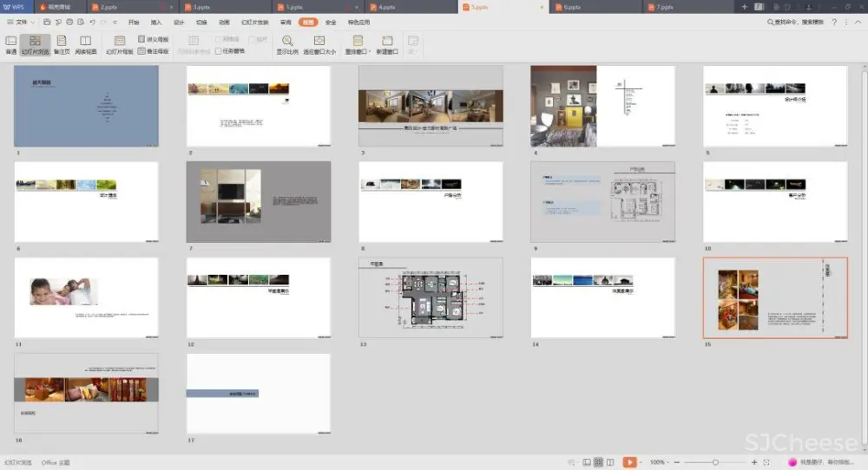
Task: Open the Arrange Windows (重排窗口) dropdown
Action: pyautogui.click(x=358, y=44)
